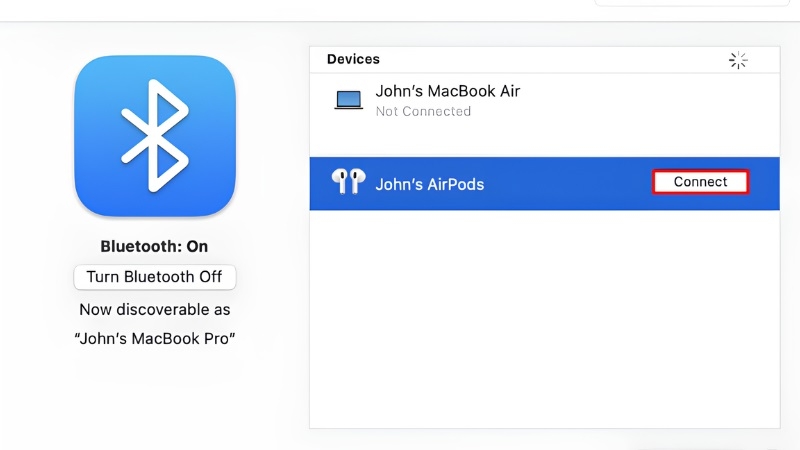The image size is (800, 450).
Task: Click the MacBook Air laptop icon
Action: [349, 100]
